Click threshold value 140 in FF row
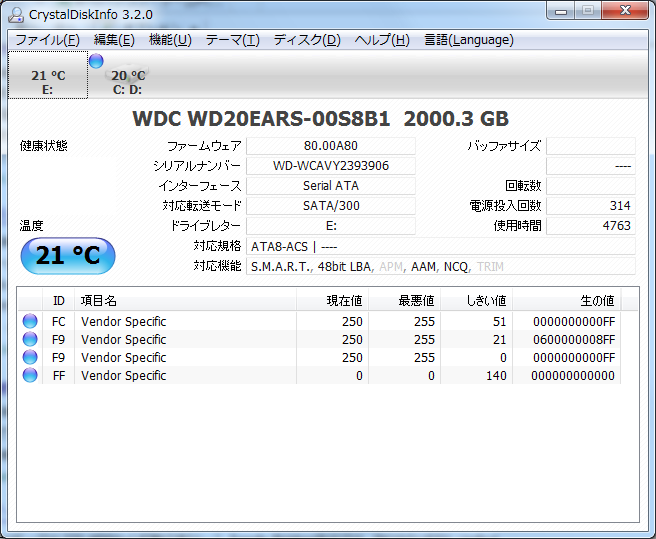The height and width of the screenshot is (539, 656). point(496,375)
